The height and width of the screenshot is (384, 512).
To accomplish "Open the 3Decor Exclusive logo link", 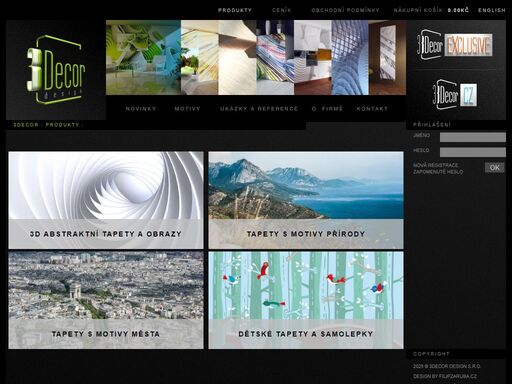I will click(x=455, y=45).
